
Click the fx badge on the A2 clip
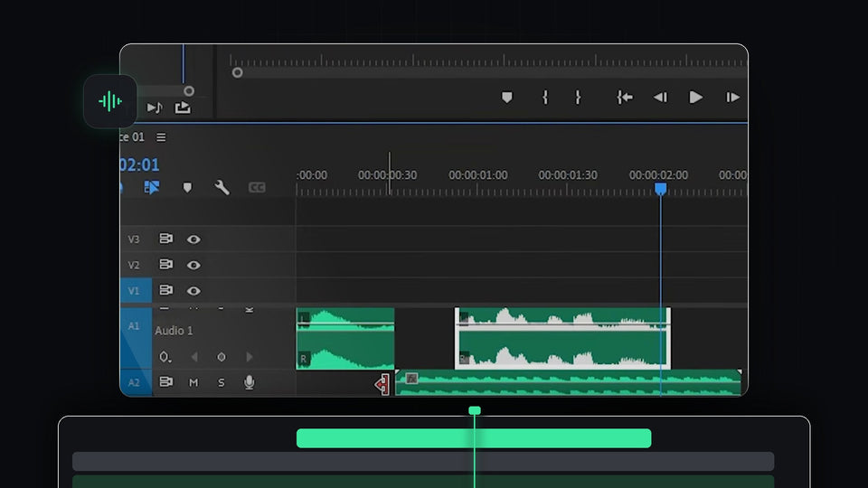[411, 379]
